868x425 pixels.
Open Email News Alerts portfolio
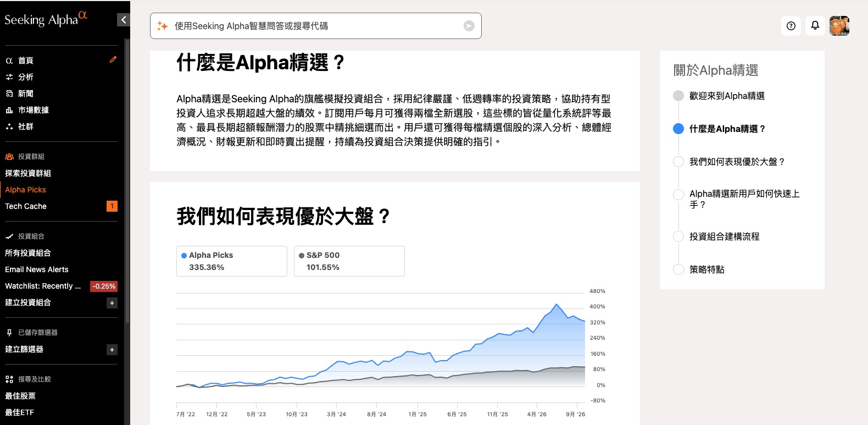pyautogui.click(x=37, y=269)
